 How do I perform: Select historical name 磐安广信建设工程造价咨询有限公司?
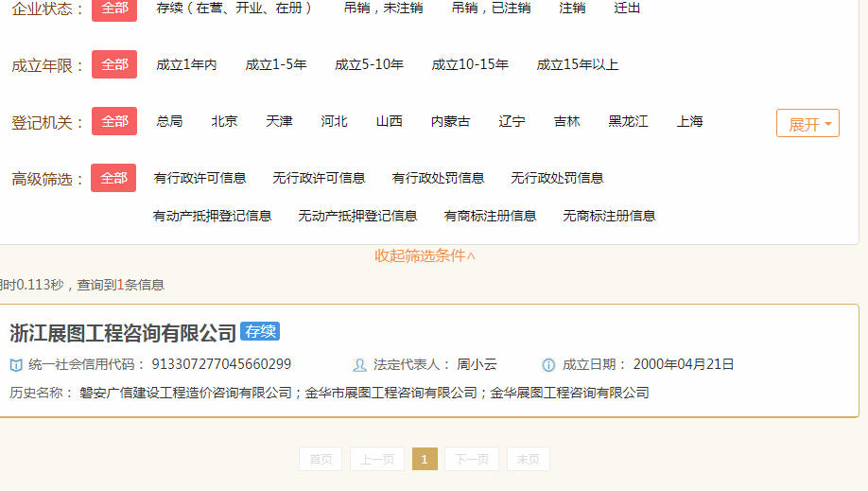coord(185,393)
